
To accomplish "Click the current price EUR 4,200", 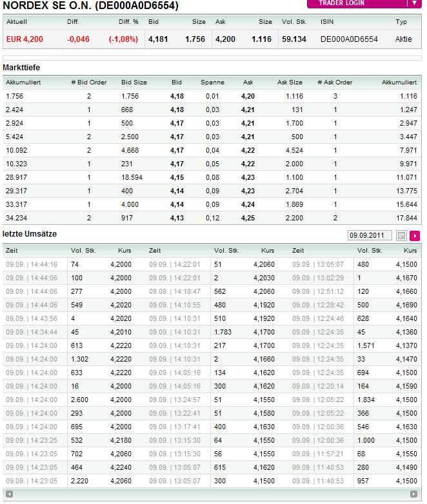I will 25,39.
